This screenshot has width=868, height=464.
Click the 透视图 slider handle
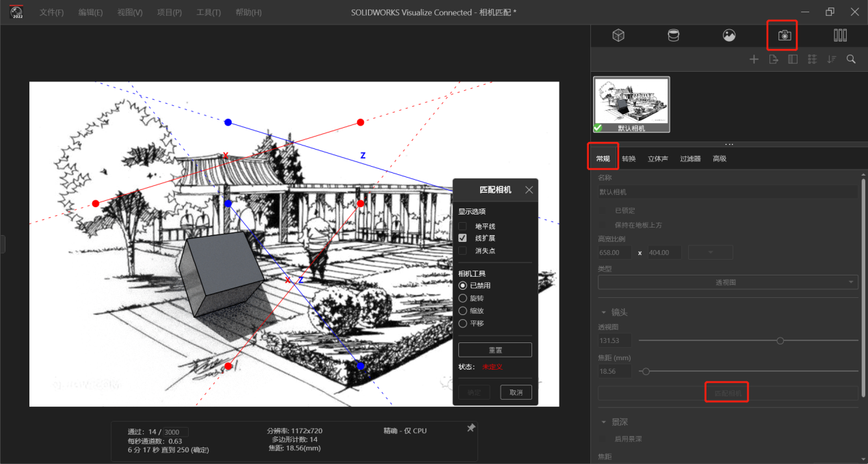[780, 340]
